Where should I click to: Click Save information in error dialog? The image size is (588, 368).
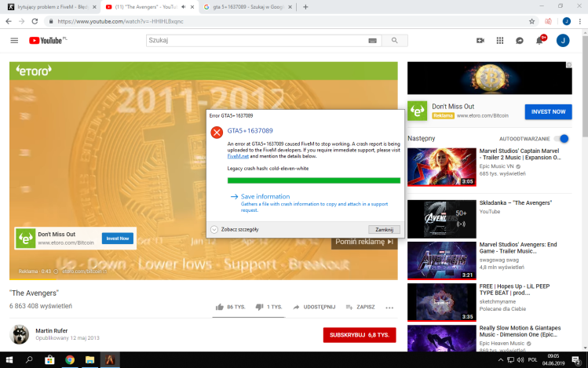265,196
